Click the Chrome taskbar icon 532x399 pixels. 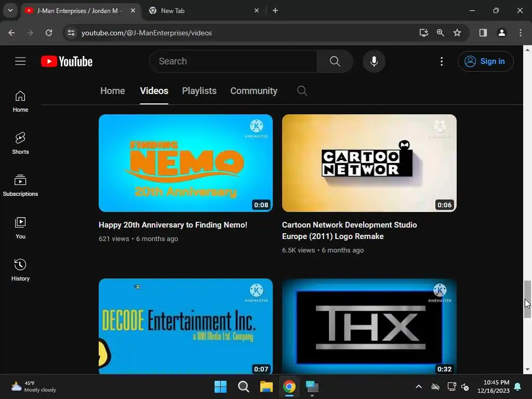coord(289,387)
